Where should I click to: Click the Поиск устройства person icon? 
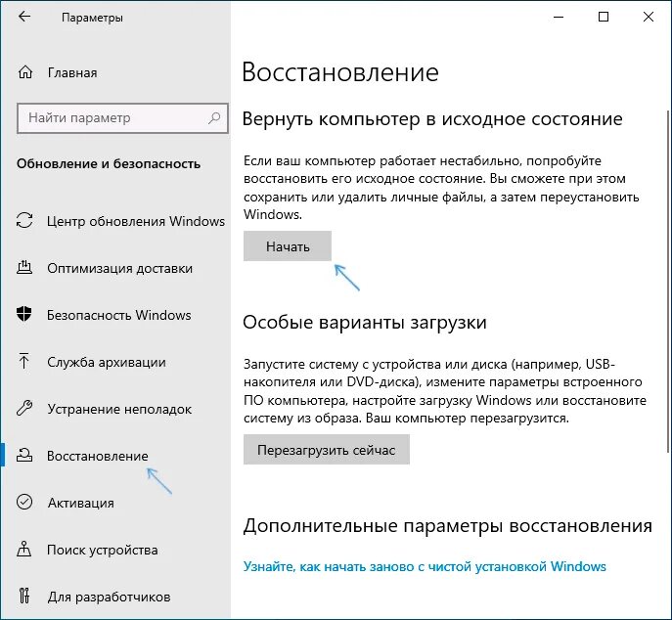click(x=24, y=549)
